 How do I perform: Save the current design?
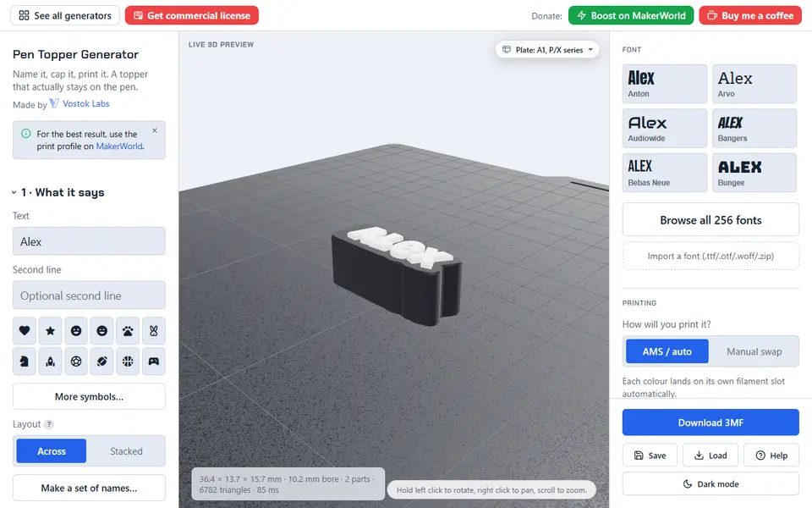point(650,456)
